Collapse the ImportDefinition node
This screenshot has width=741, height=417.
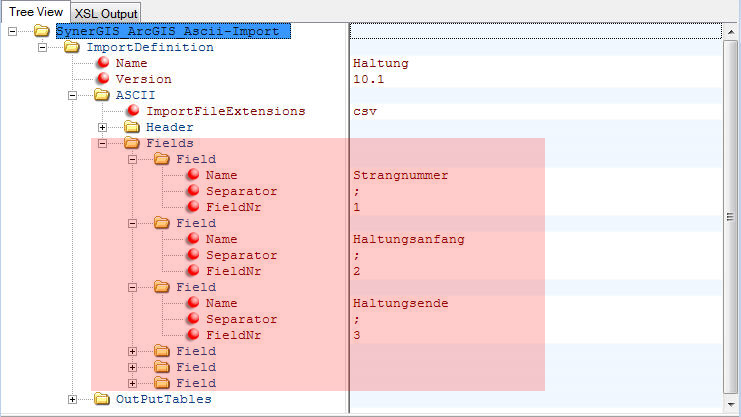42,47
